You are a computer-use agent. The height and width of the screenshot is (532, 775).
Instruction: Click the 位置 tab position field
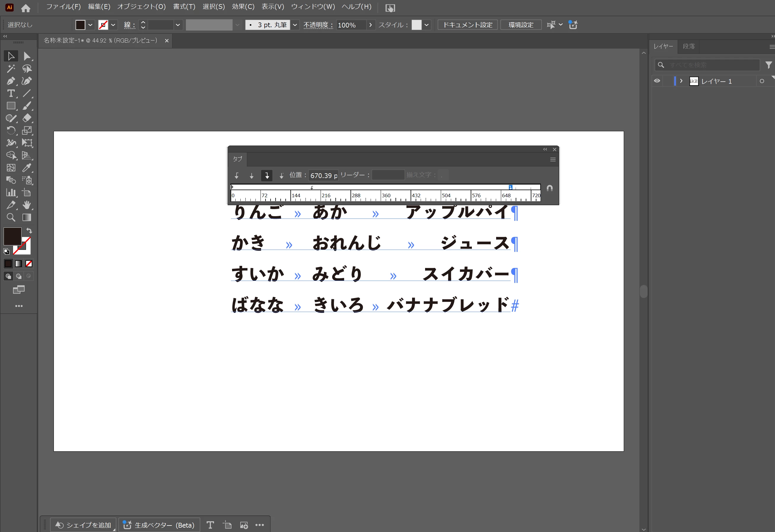(x=323, y=175)
